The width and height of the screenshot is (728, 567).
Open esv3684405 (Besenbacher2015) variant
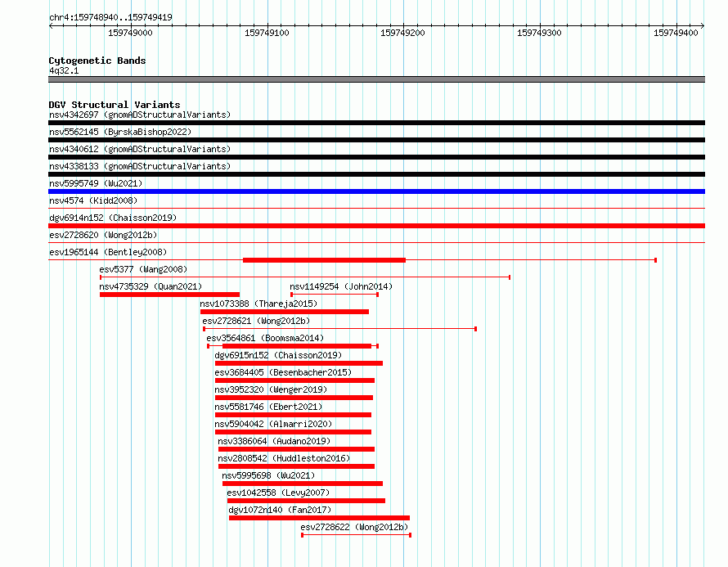(x=283, y=372)
